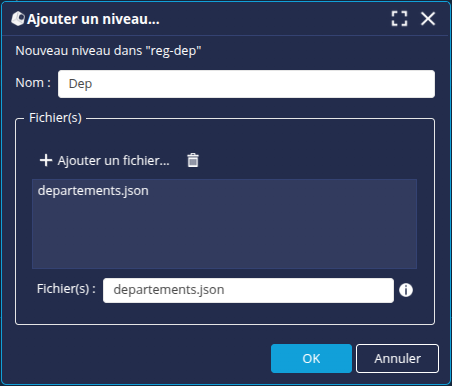
Task: Focus the Nom input field containing Dep
Action: coord(246,84)
